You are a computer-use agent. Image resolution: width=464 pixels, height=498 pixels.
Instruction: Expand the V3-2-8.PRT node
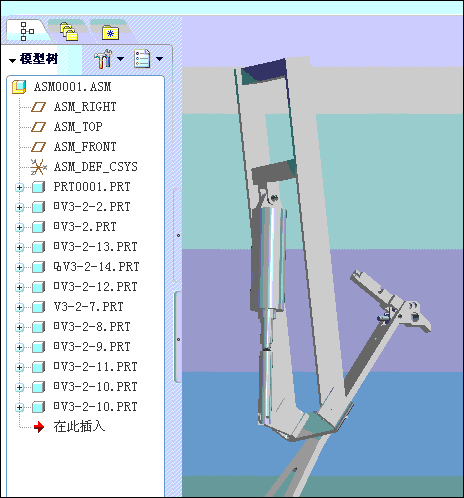(x=19, y=328)
